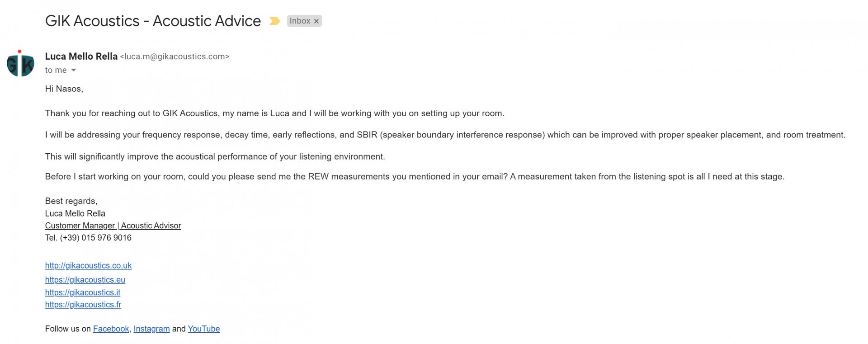Go to the Instagram link

151,329
